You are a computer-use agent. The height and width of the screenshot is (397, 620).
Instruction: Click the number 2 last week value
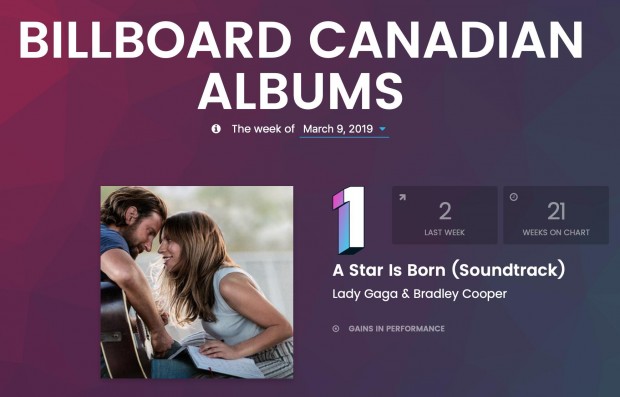click(x=445, y=211)
